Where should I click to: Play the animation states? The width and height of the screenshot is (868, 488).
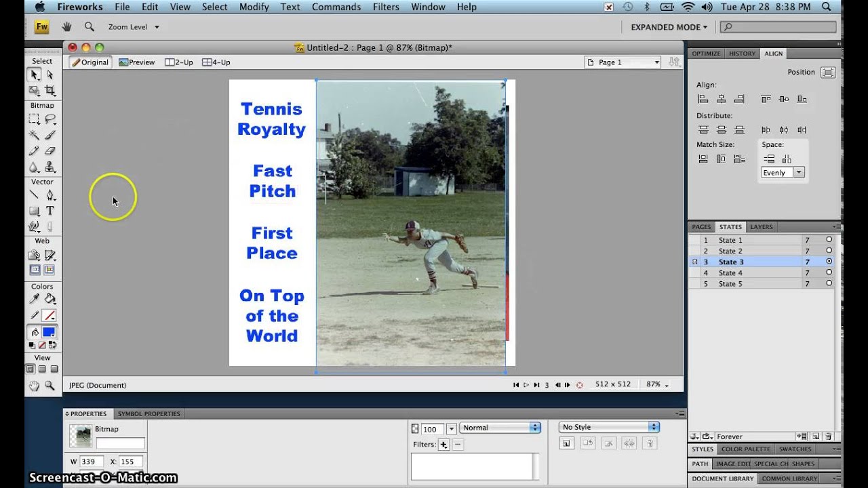point(526,385)
